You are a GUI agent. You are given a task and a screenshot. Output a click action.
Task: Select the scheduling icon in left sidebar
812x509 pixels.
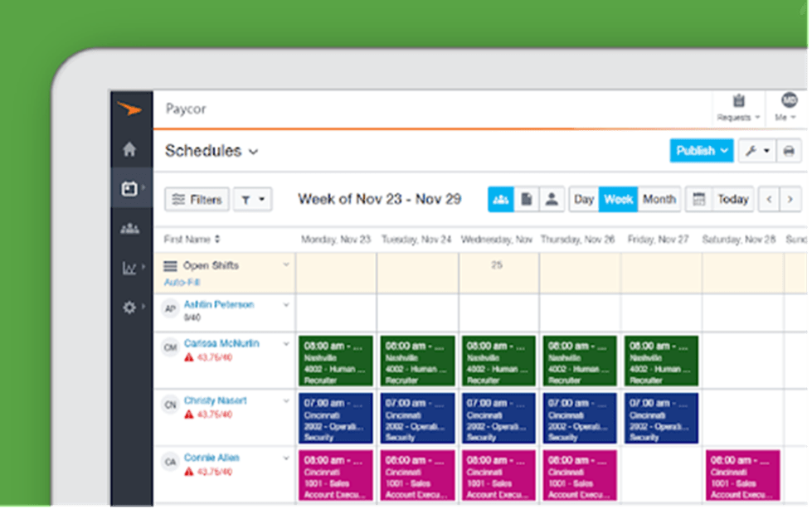click(x=129, y=188)
